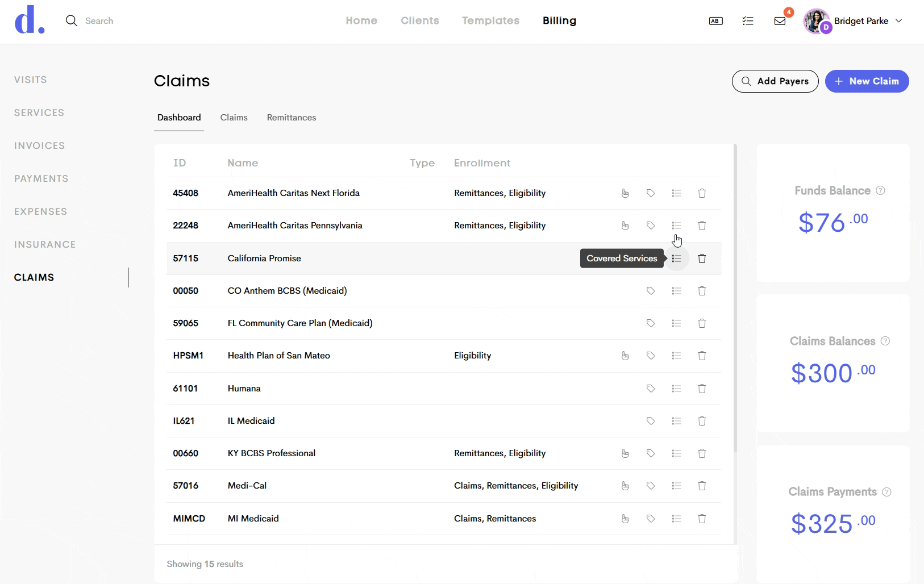
Task: Click the tag icon for AmeriHealth Caritas Pennsylvania
Action: pyautogui.click(x=651, y=226)
